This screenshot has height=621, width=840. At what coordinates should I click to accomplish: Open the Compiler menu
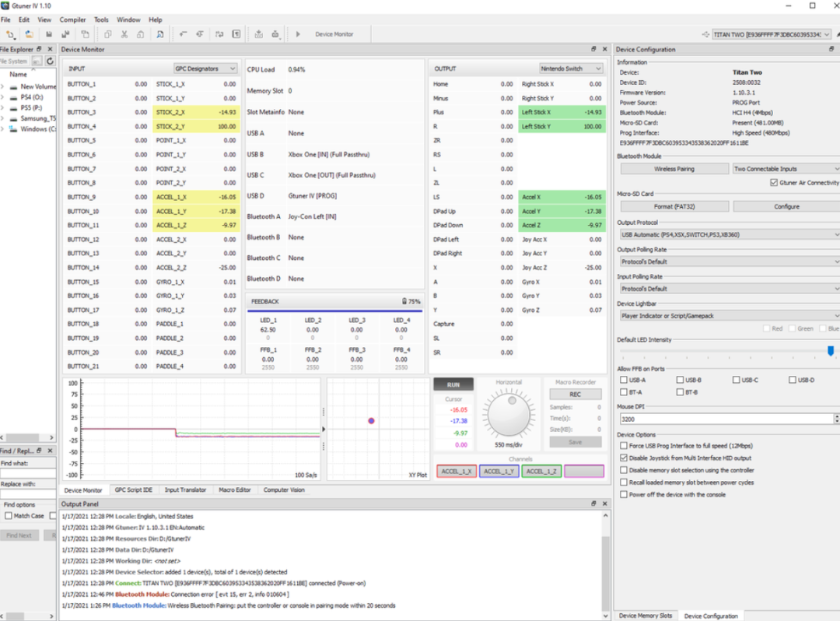[73, 19]
